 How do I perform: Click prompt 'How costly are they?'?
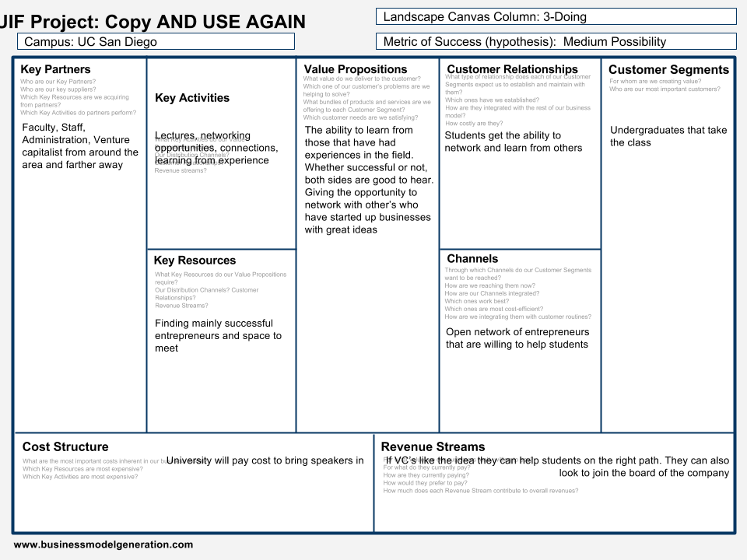(474, 124)
